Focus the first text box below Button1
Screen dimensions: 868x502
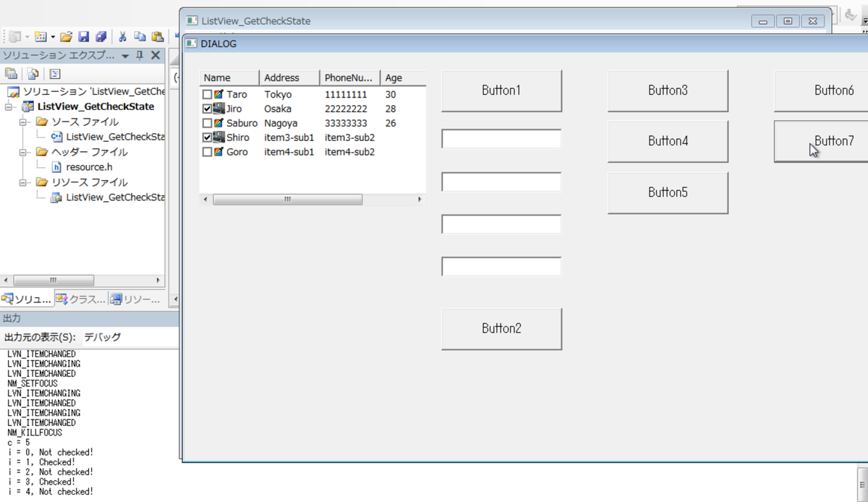[501, 139]
